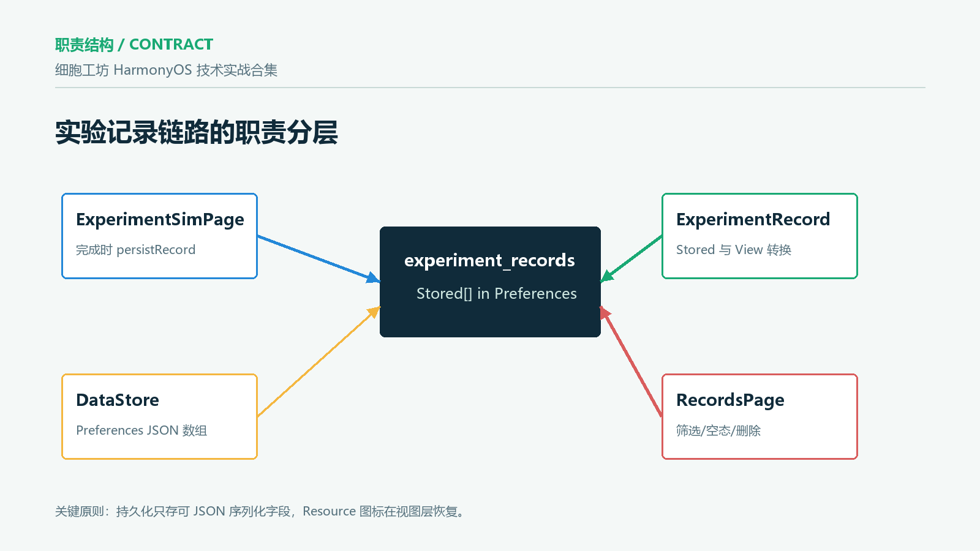Image resolution: width=980 pixels, height=551 pixels.
Task: Select the experiment_records central node title
Action: coord(489,261)
